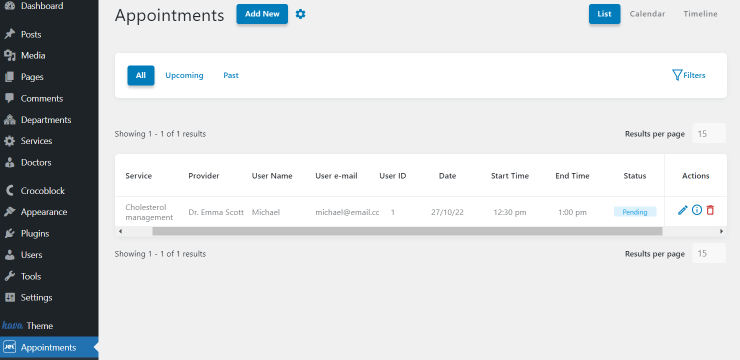740x360 pixels.
Task: Click the horizontal scrollbar thumb under the table
Action: pyautogui.click(x=407, y=231)
